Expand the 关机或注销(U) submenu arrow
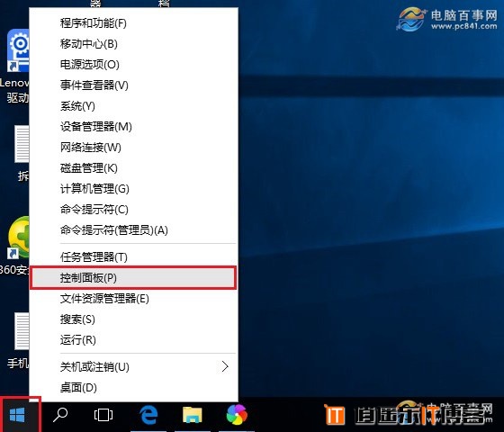The width and height of the screenshot is (504, 432). tap(225, 366)
